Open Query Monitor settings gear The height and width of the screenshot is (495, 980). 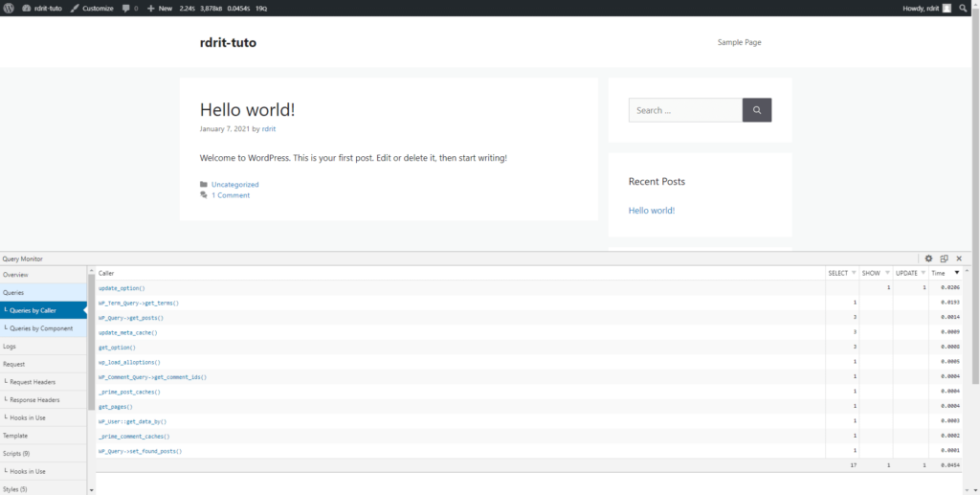928,259
